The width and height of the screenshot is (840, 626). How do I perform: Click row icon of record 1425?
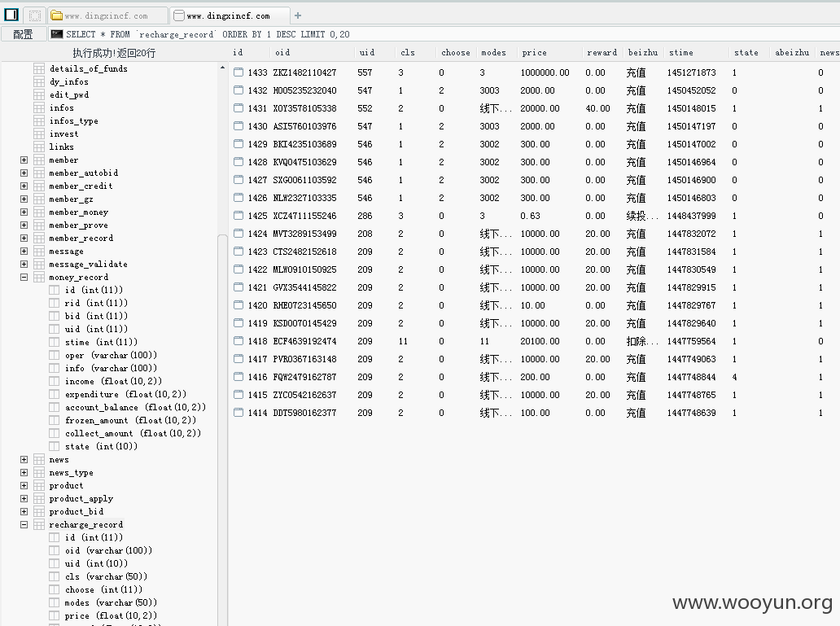pos(238,216)
